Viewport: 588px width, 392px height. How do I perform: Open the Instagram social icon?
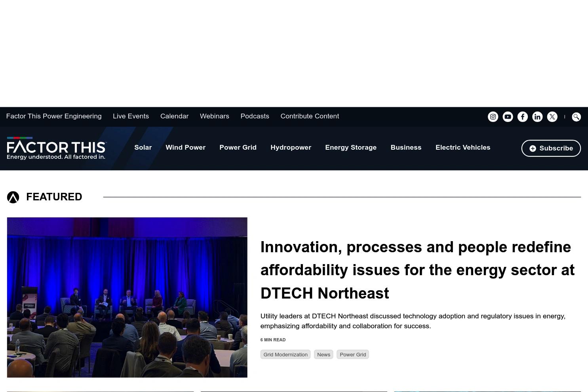point(493,117)
